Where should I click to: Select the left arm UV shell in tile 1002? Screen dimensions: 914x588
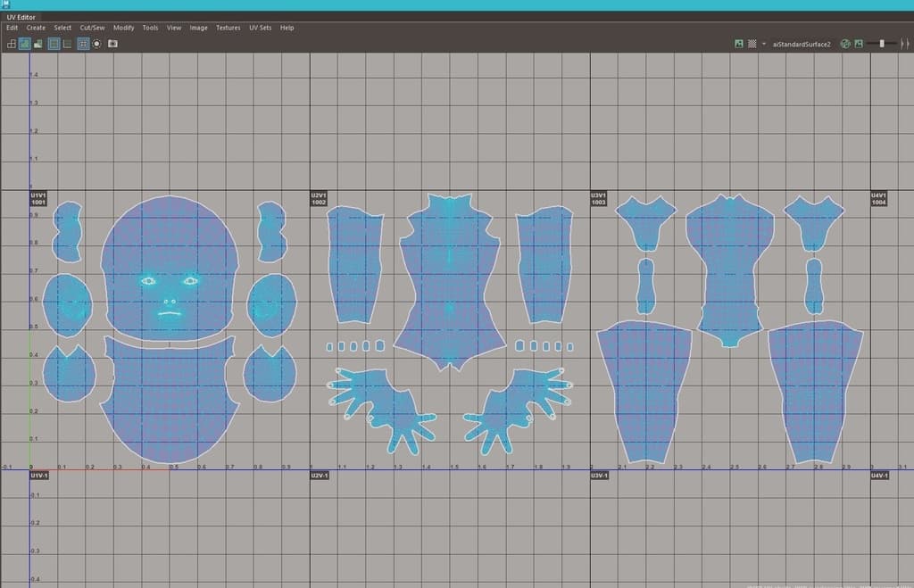pos(354,265)
